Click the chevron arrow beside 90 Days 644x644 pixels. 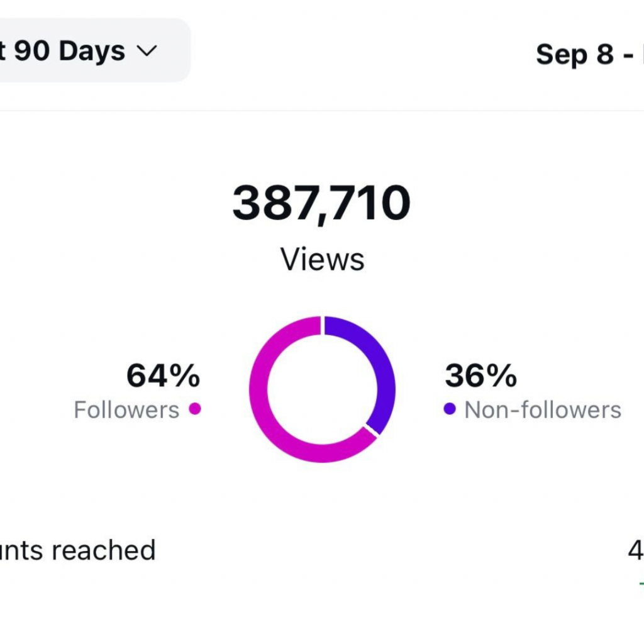(147, 51)
